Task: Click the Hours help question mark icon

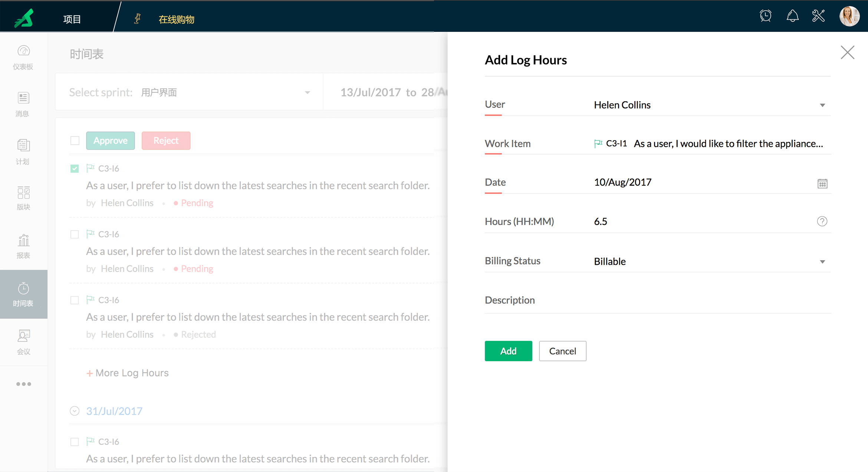Action: coord(822,221)
